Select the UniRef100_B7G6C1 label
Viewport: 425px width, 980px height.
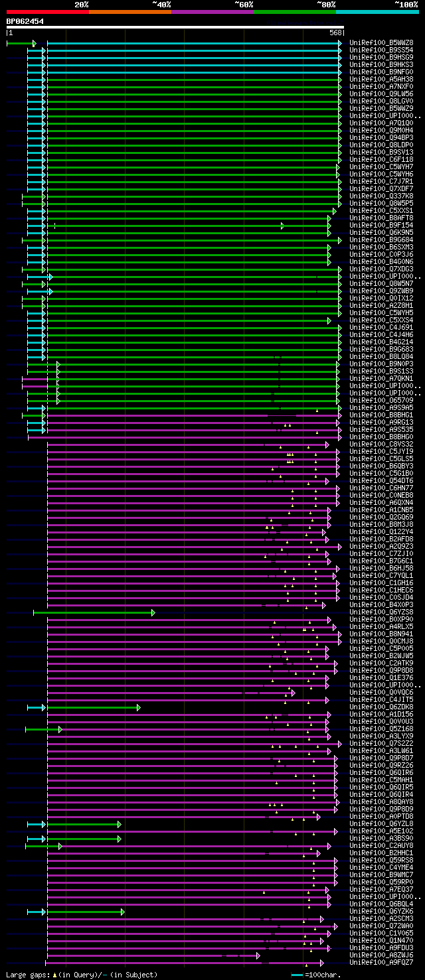coord(381,561)
